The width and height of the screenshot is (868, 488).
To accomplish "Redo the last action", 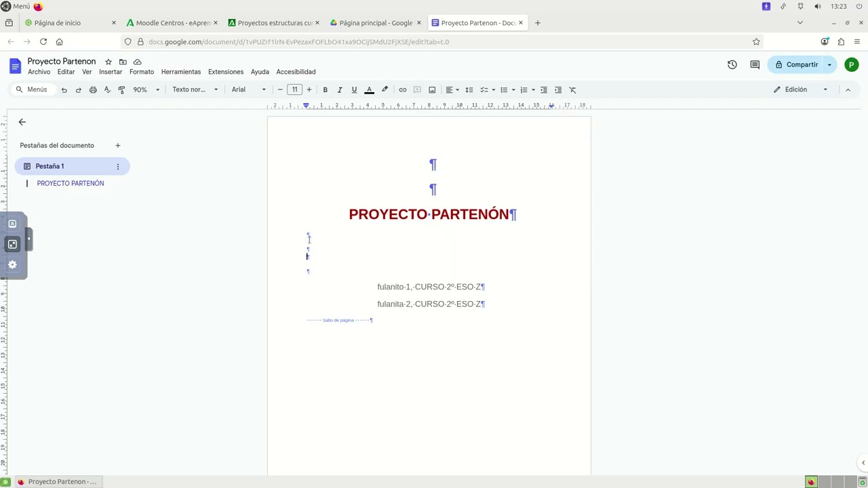I will (x=78, y=89).
